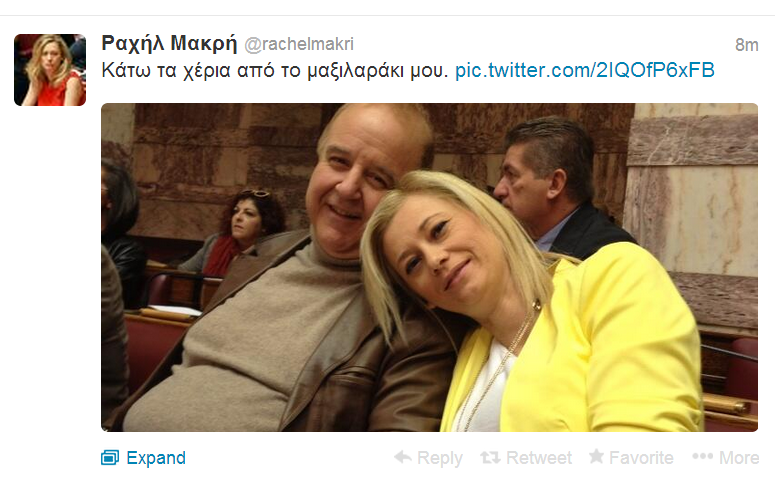The image size is (775, 483).
Task: Open the More options dropdown
Action: pyautogui.click(x=726, y=458)
